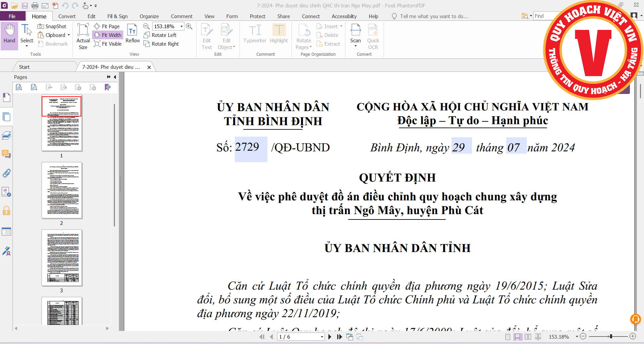Click the Fit Page button
Screen dimensions: 644x344
[107, 26]
